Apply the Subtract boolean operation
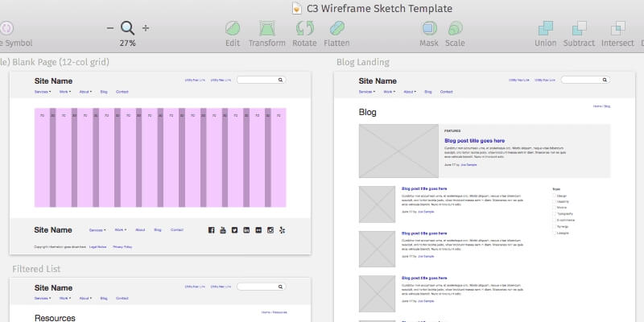The width and height of the screenshot is (644, 322). pos(579,29)
